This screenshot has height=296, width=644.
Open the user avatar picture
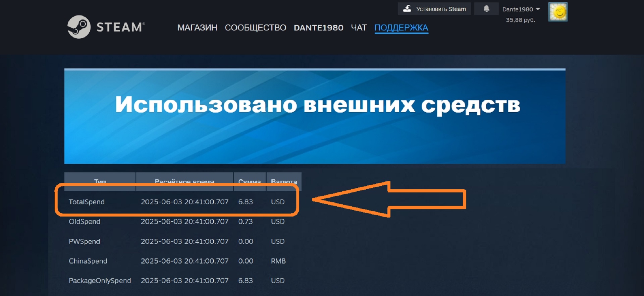[558, 12]
